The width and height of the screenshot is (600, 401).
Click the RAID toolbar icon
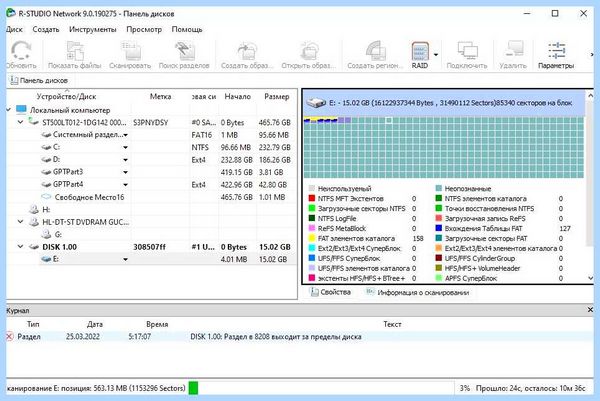click(x=420, y=51)
